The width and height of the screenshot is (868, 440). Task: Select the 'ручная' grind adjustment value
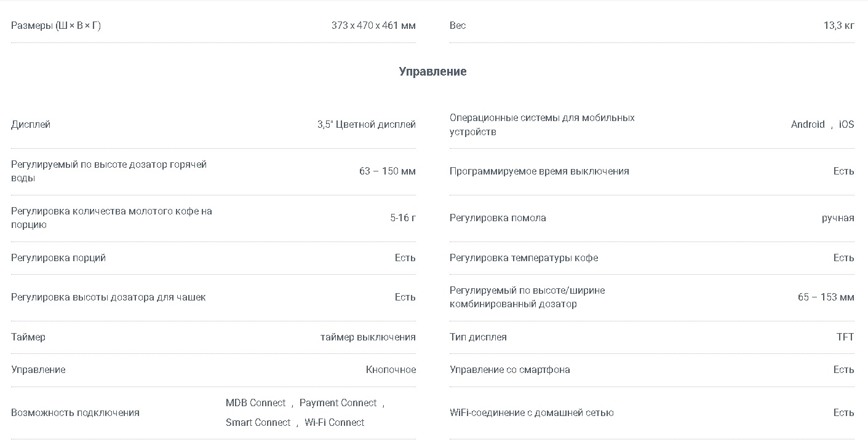[838, 218]
